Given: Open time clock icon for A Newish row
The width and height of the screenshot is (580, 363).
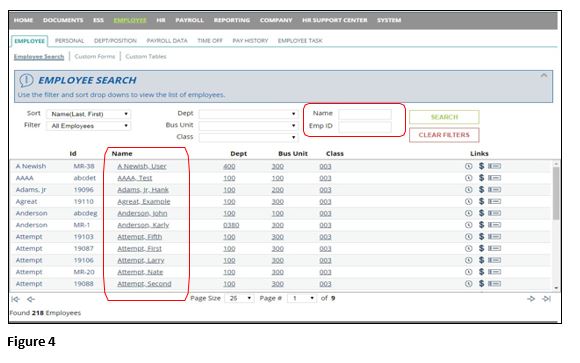Looking at the screenshot, I should pyautogui.click(x=468, y=166).
